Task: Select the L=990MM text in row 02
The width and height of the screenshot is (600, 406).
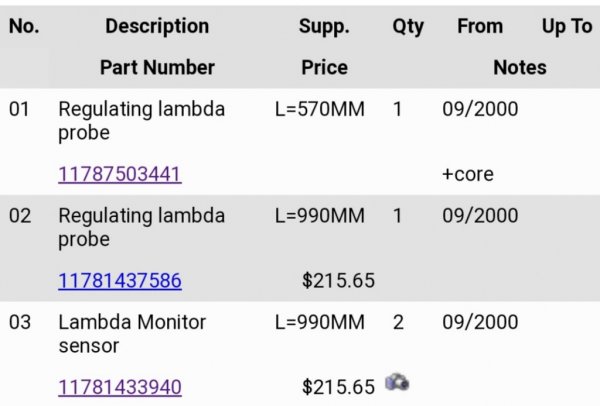Action: [x=320, y=216]
